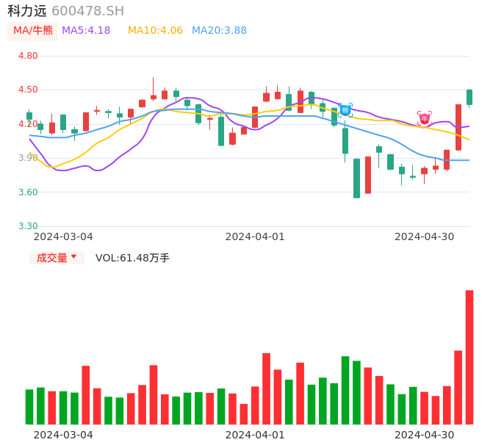The width and height of the screenshot is (504, 445).
Task: Click the 3.60 price axis label
Action: click(x=28, y=192)
